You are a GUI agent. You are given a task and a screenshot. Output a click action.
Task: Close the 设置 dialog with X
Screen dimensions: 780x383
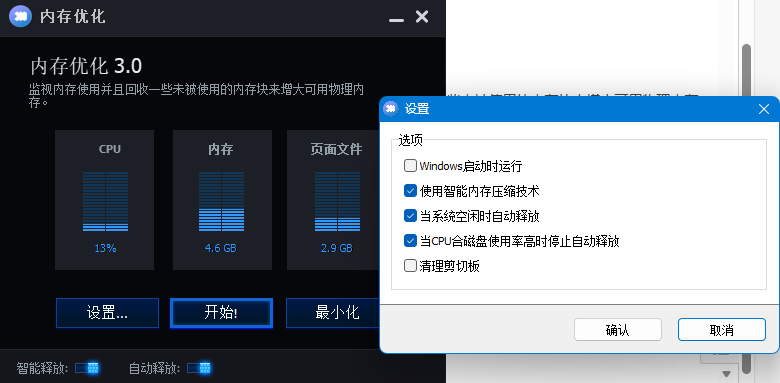tap(764, 109)
